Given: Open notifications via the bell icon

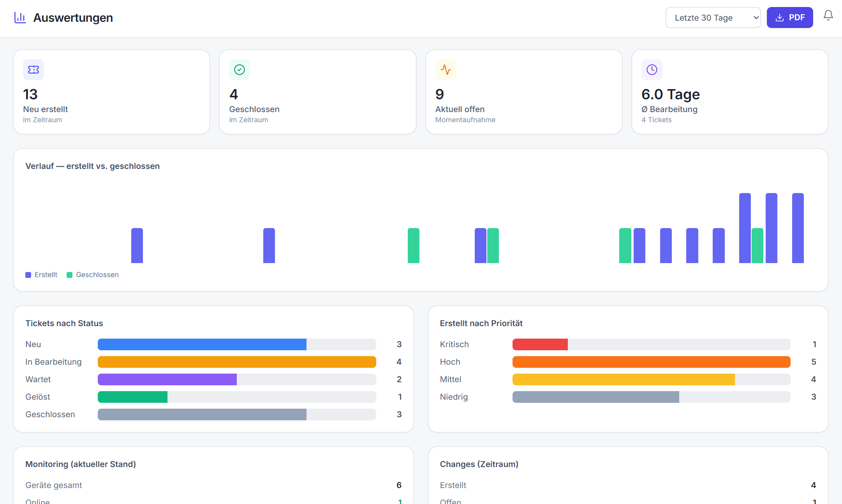Looking at the screenshot, I should [x=828, y=16].
